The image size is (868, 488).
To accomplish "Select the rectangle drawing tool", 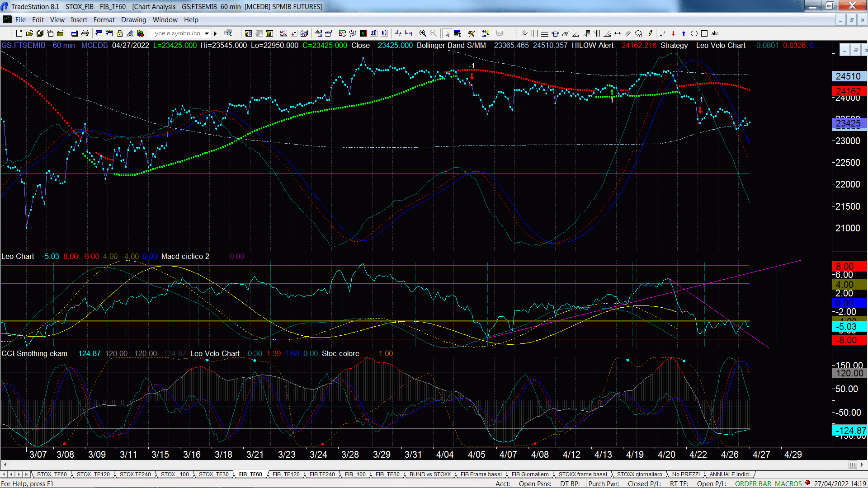I will click(x=704, y=33).
